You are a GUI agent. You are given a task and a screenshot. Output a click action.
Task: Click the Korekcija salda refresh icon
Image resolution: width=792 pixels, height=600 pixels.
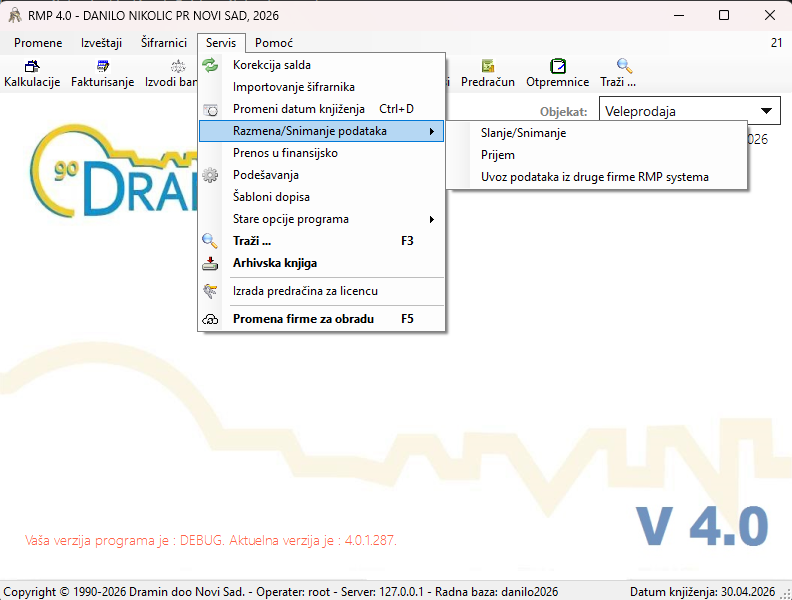coord(210,65)
